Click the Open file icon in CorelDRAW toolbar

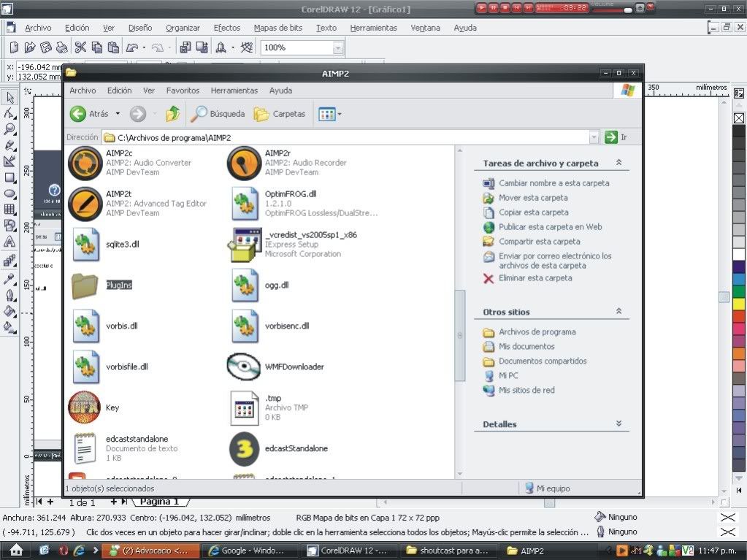(29, 47)
